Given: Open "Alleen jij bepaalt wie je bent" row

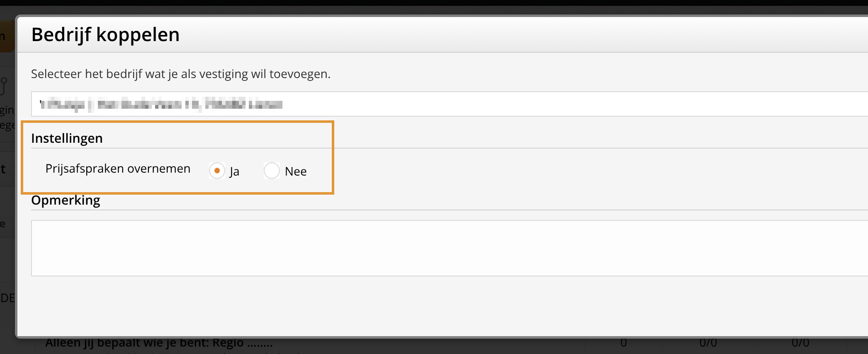Looking at the screenshot, I should (159, 344).
